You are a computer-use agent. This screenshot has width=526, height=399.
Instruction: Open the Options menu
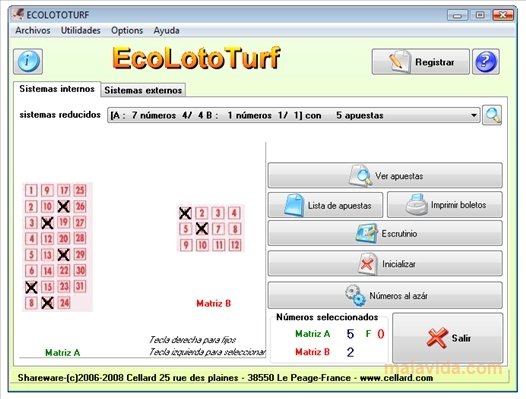[x=127, y=31]
